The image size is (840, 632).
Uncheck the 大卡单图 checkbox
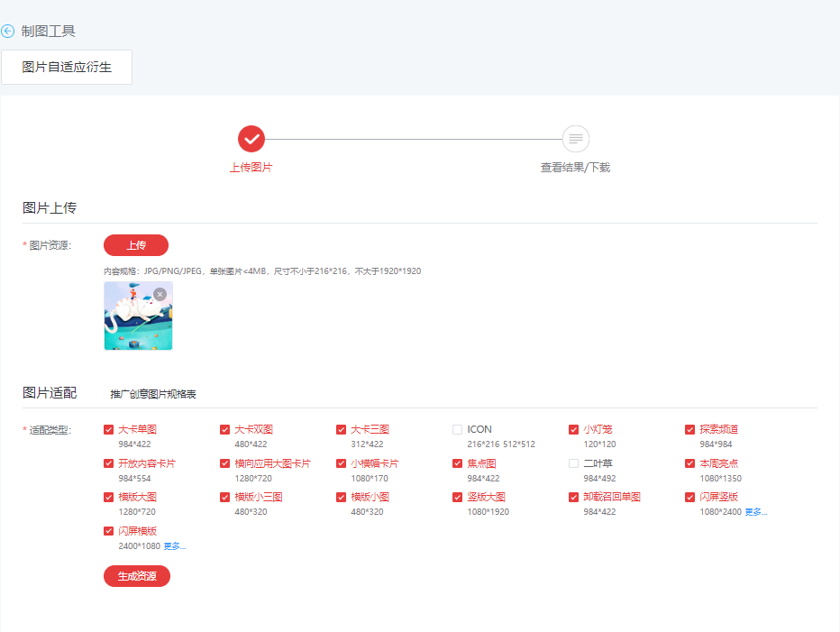[109, 430]
